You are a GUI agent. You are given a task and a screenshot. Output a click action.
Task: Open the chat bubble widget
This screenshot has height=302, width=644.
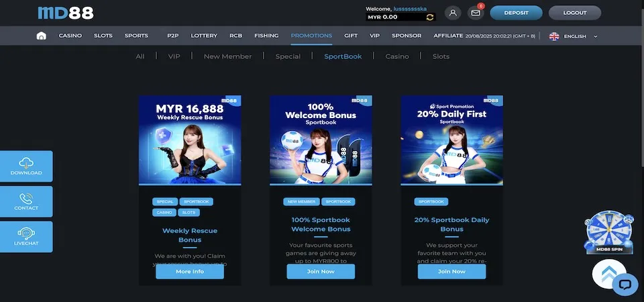(x=625, y=285)
